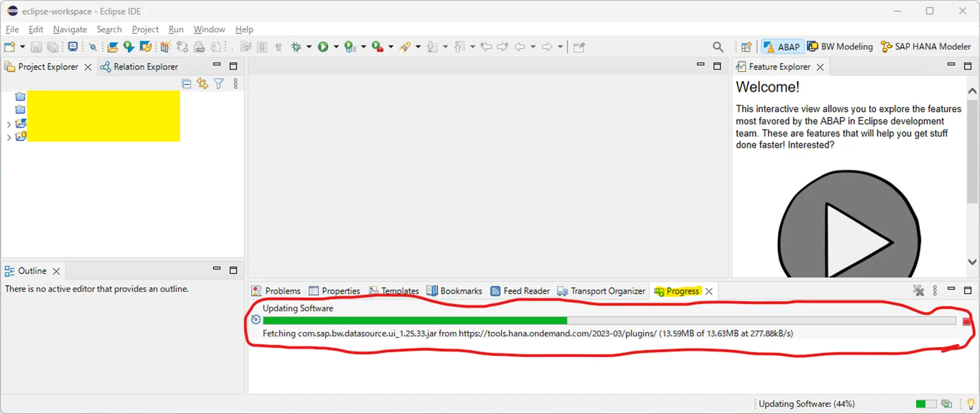
Task: Open the Problems tab
Action: 276,291
